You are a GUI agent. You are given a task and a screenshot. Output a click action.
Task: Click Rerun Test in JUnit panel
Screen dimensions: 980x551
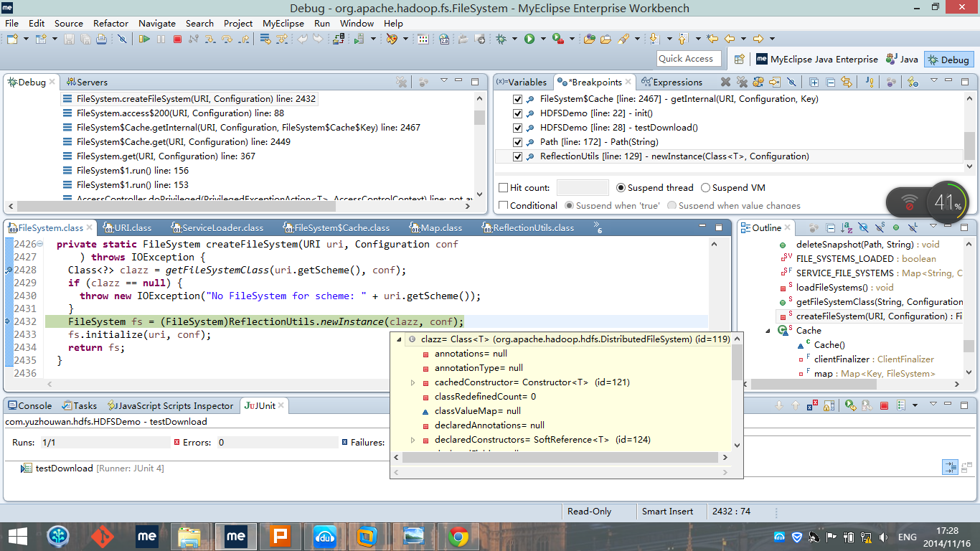click(x=850, y=406)
